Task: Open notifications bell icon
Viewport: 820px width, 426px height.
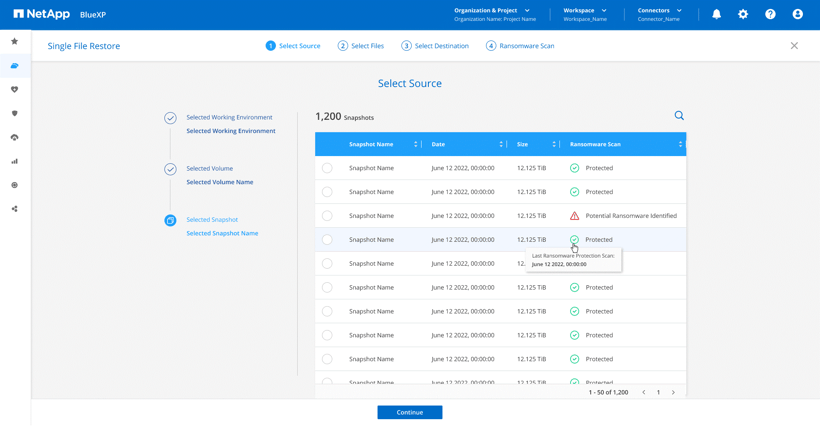Action: (x=716, y=14)
